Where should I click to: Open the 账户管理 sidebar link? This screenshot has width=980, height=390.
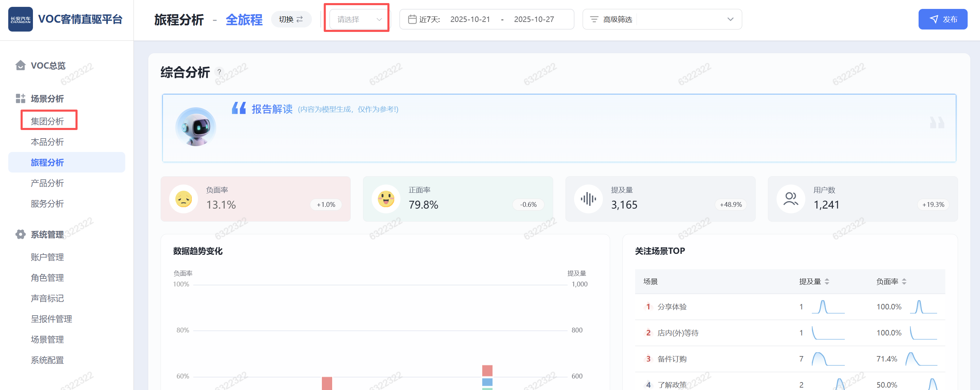pos(48,257)
